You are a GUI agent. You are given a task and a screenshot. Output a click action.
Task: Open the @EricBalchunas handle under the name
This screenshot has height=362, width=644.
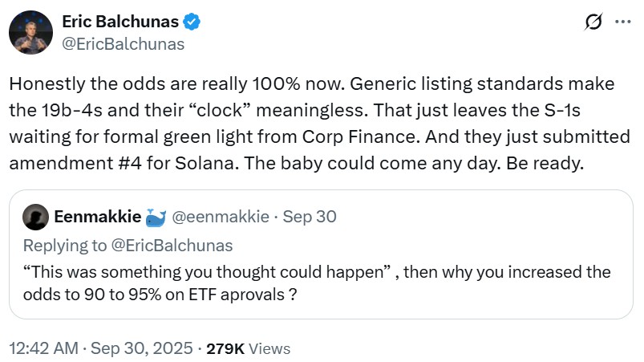[x=124, y=44]
